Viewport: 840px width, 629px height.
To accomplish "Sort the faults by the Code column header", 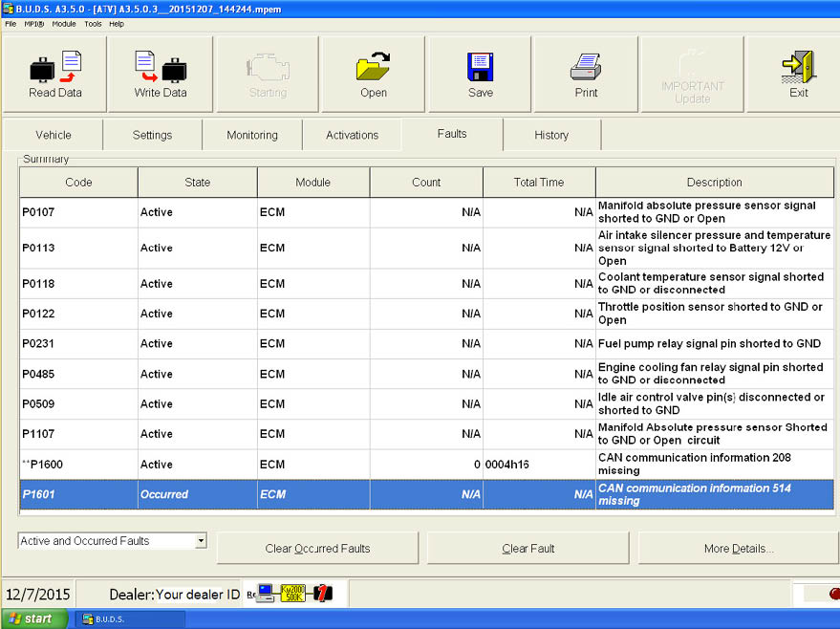I will tap(78, 183).
